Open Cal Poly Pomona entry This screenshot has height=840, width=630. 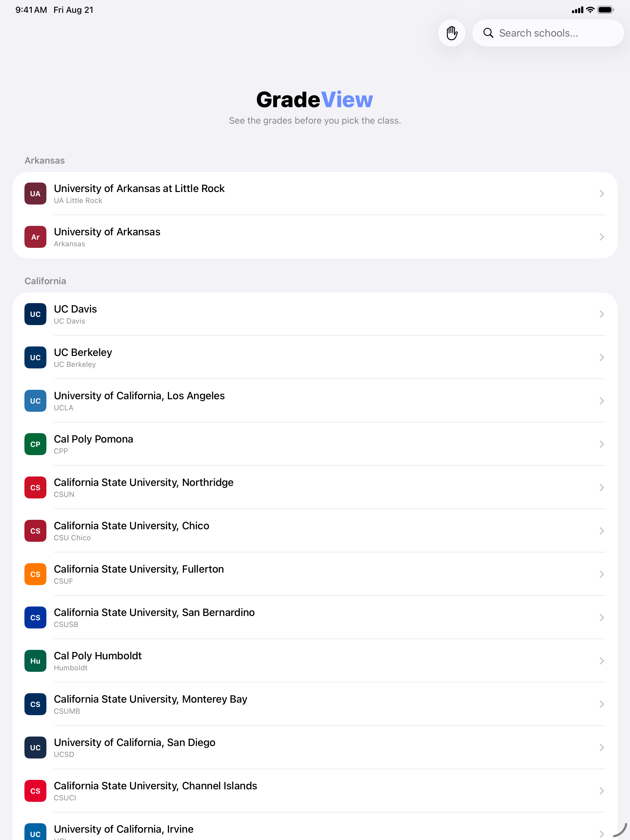tap(315, 444)
